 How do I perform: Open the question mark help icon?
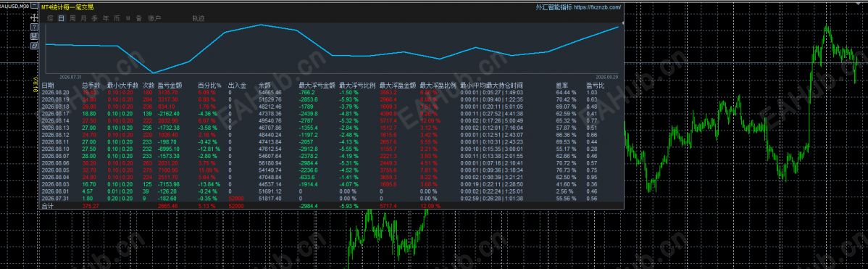pos(34,27)
